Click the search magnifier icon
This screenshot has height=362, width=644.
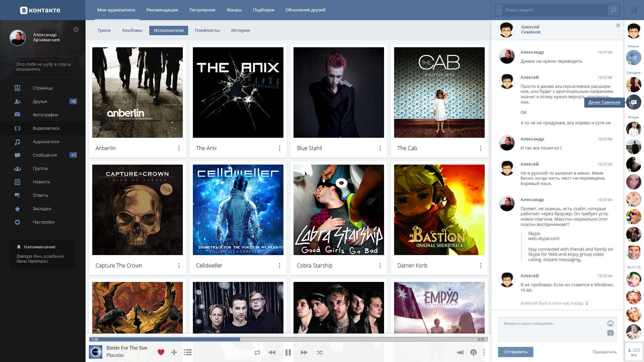point(613,10)
